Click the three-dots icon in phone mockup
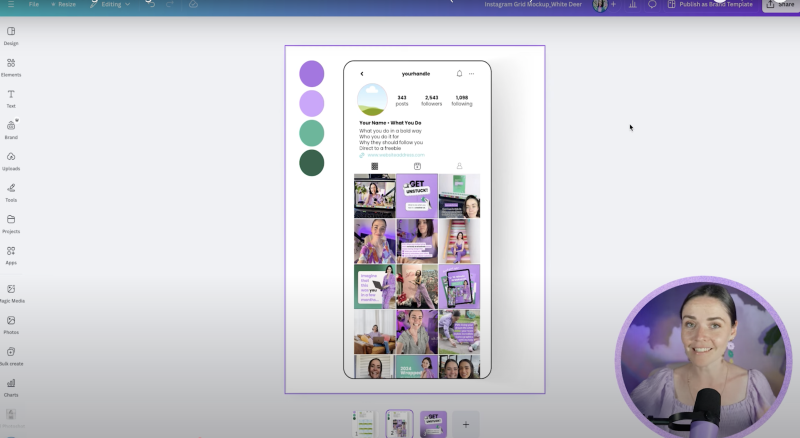Screen dimensions: 800x438 (x=471, y=74)
